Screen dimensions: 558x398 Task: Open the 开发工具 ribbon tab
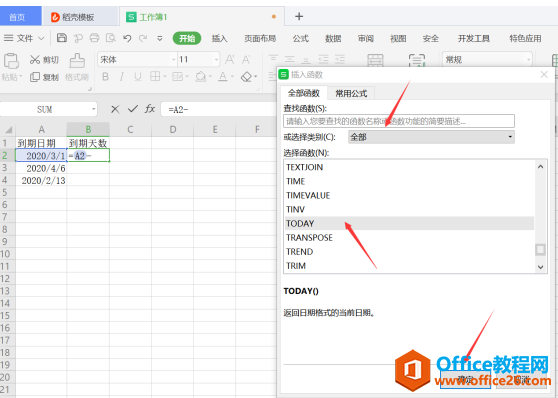coord(474,38)
